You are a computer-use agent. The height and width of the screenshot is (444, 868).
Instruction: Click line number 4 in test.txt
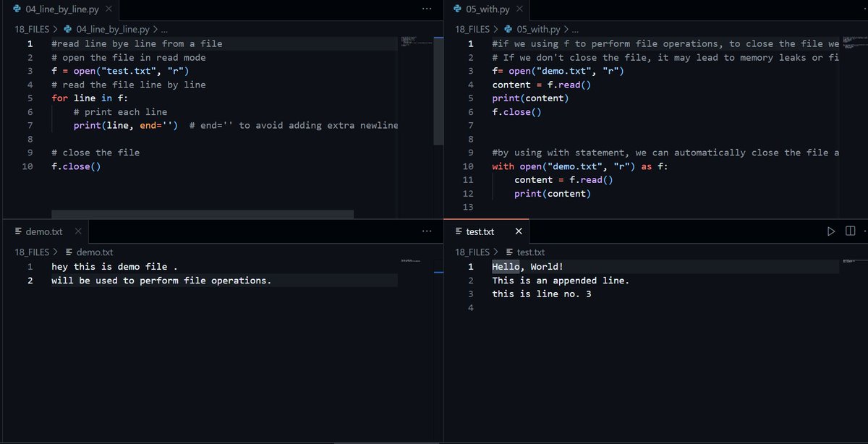470,307
